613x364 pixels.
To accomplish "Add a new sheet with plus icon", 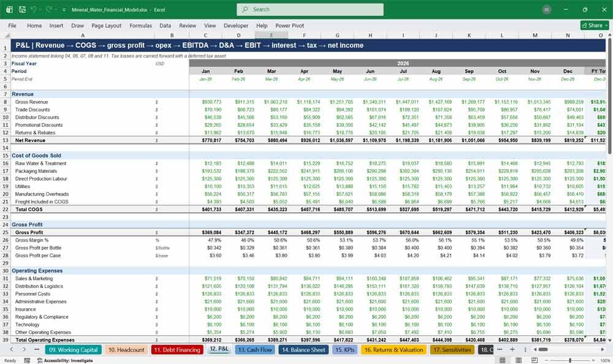I will (512, 349).
